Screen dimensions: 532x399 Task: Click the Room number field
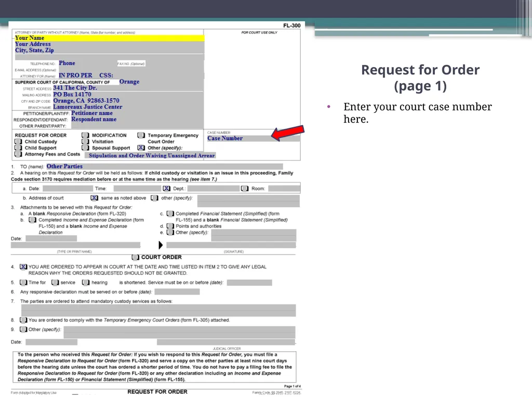pos(284,188)
